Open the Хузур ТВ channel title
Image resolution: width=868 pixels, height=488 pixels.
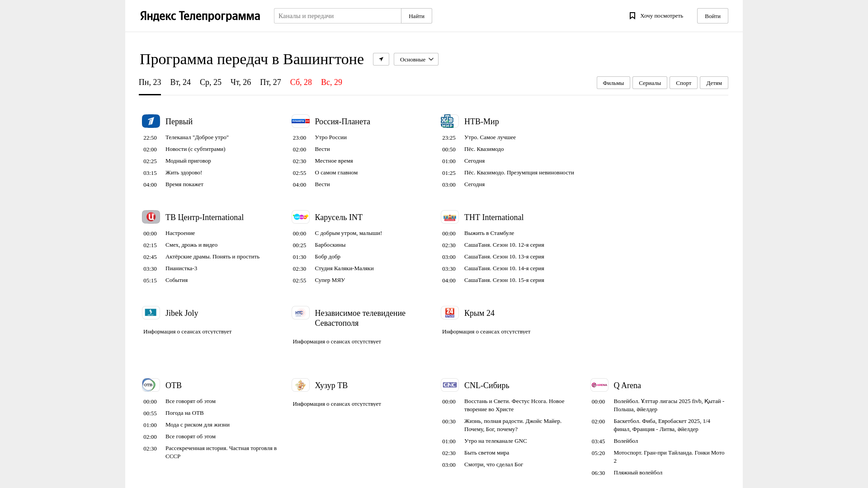[x=331, y=385]
